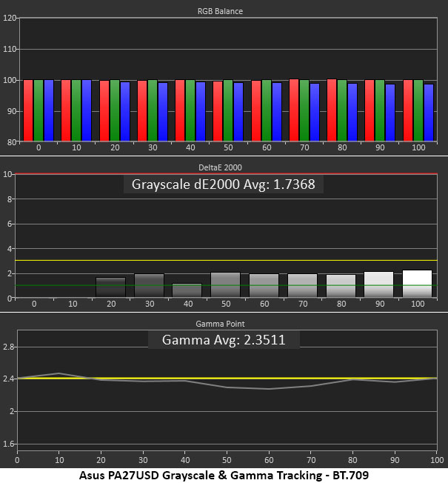Click the DeltaE bar at 40

[x=187, y=290]
